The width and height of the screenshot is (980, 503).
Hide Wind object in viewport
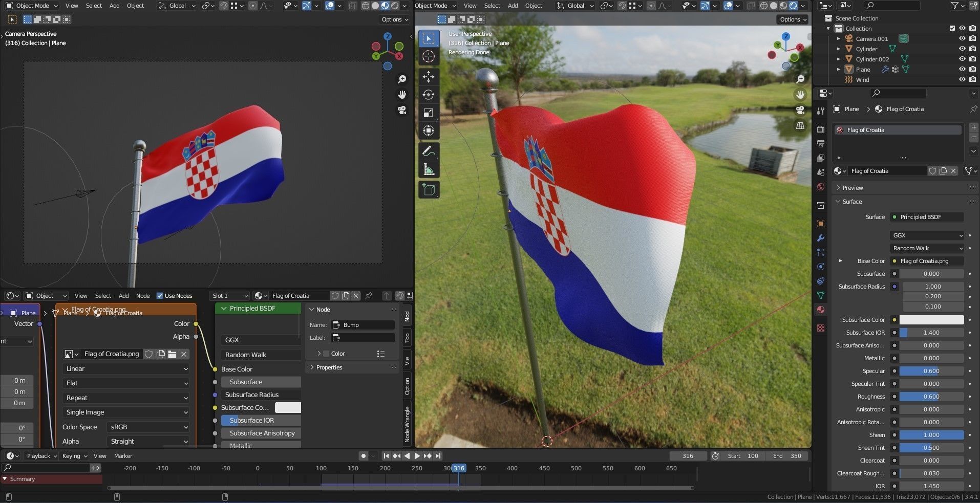pos(962,80)
